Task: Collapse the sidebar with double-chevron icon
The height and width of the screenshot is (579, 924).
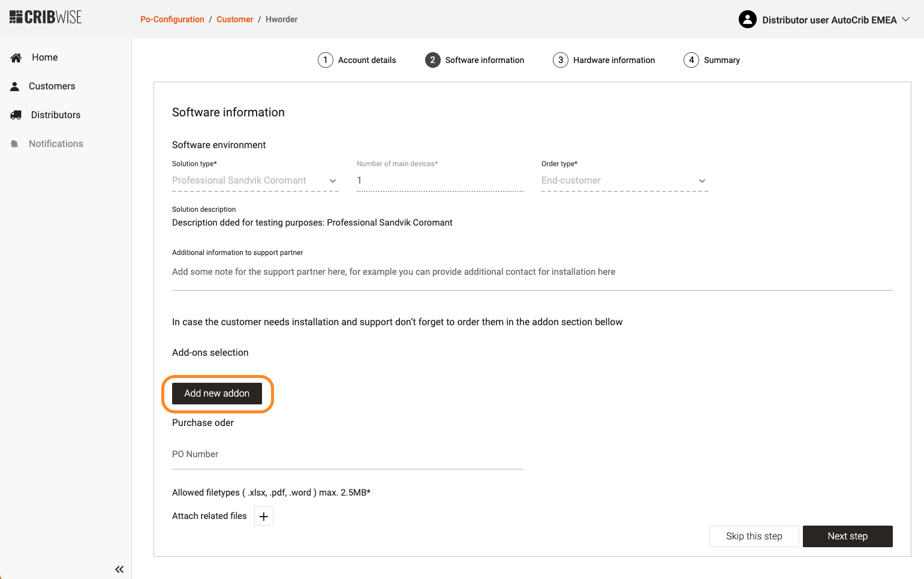Action: coord(119,569)
